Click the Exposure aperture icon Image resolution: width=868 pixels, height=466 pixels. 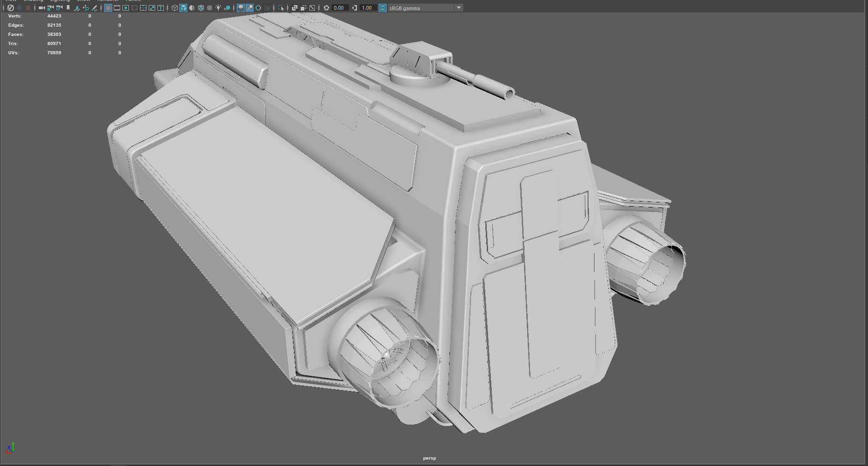[326, 8]
